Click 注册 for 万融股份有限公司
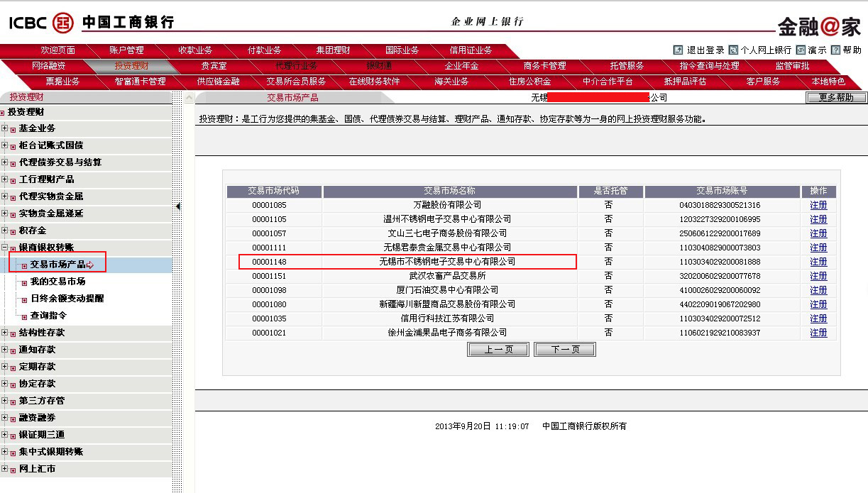Viewport: 868px width, 493px height. point(818,205)
